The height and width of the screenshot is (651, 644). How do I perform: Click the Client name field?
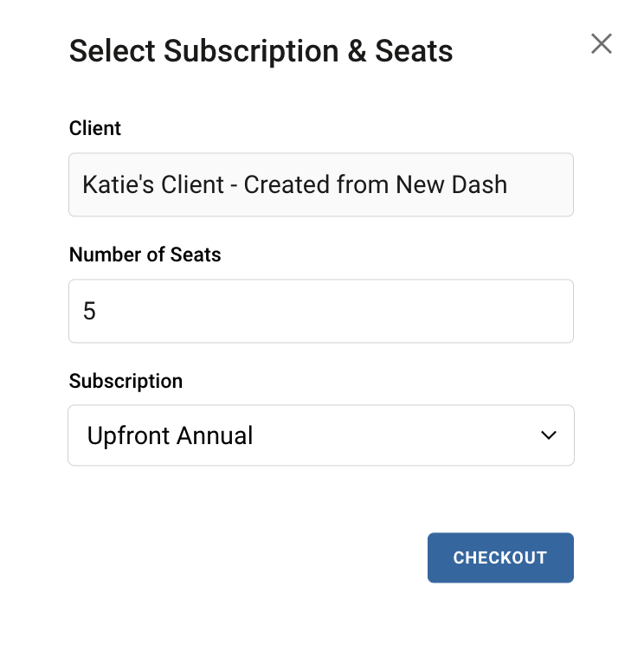321,184
